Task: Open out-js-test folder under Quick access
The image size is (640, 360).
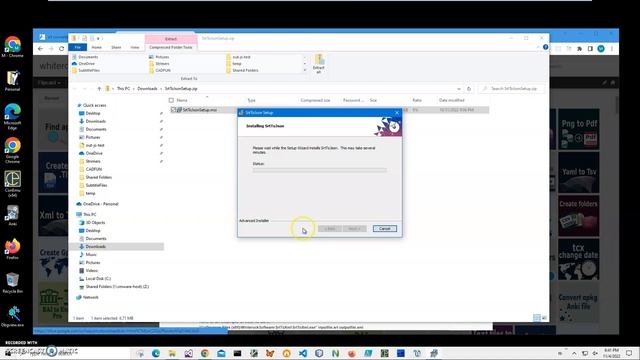Action: (95, 145)
